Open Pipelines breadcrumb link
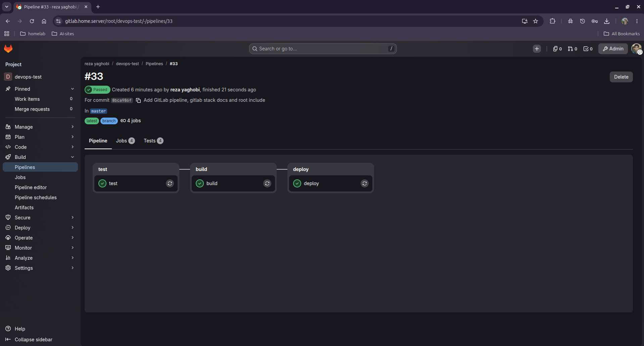Screen dimensions: 644x346 point(154,64)
